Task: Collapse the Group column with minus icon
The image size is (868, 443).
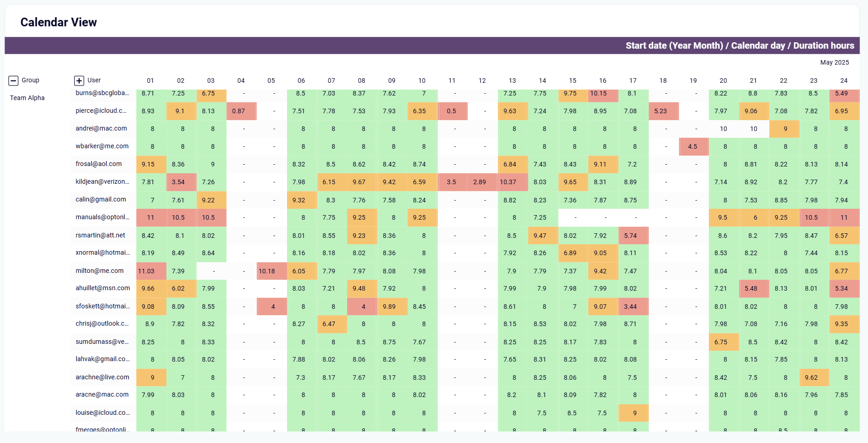Action: tap(13, 81)
